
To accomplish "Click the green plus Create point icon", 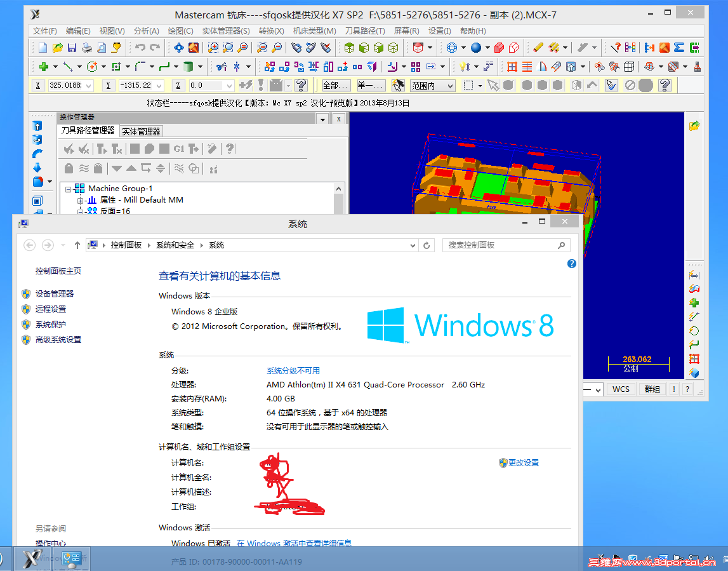I will [44, 67].
